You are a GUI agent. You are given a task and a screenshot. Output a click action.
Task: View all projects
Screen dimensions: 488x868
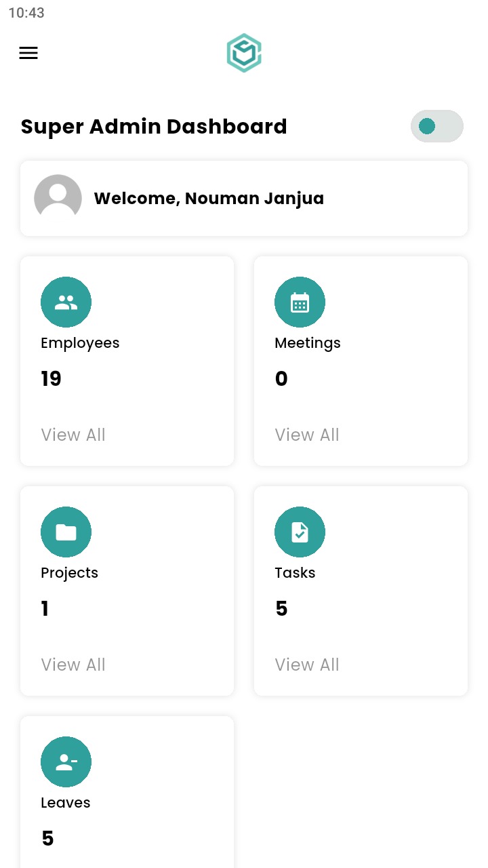click(73, 665)
